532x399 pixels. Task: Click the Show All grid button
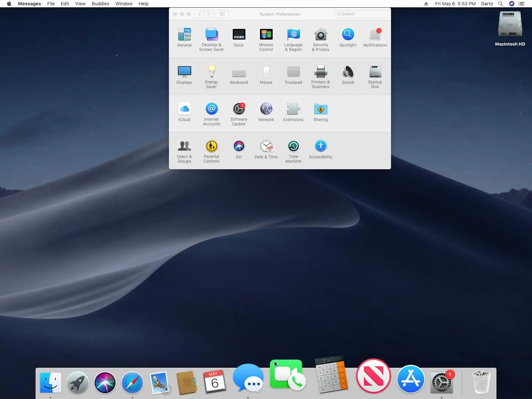pyautogui.click(x=222, y=14)
